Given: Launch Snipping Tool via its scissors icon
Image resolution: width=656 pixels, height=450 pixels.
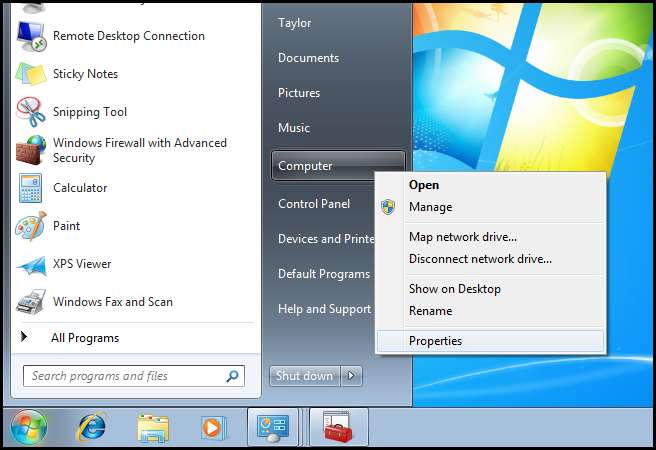Looking at the screenshot, I should coord(31,112).
